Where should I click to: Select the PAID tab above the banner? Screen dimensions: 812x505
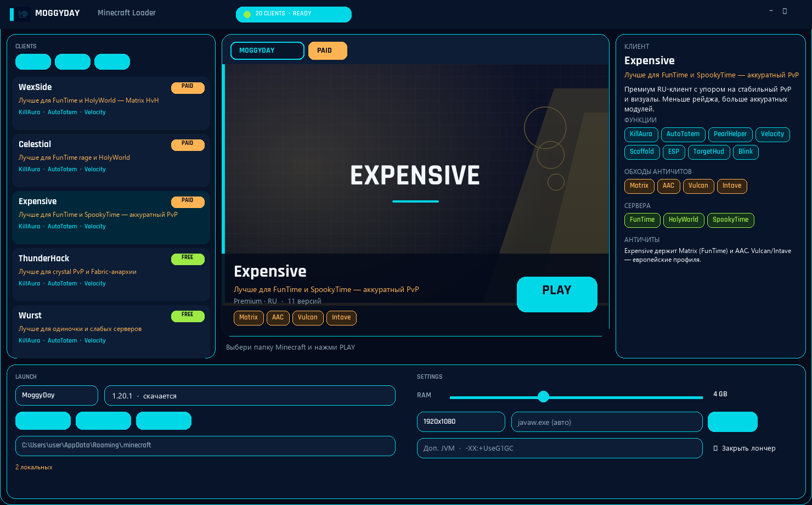click(x=328, y=50)
